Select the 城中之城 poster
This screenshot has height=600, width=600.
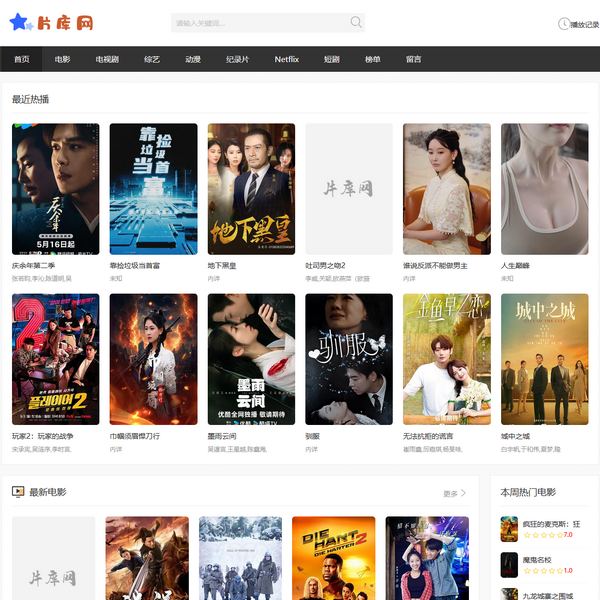(544, 359)
